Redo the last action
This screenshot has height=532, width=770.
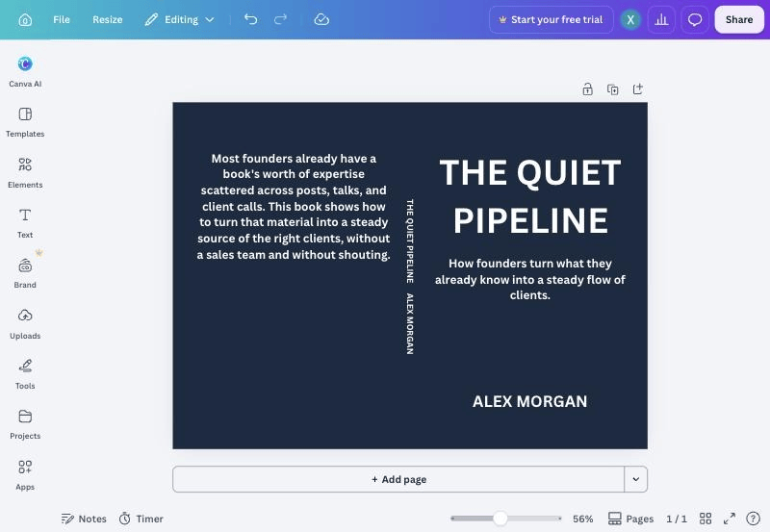click(280, 19)
